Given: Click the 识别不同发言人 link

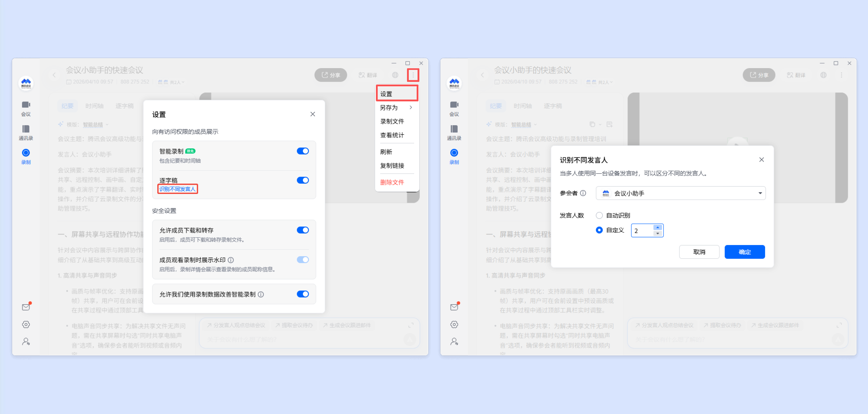Looking at the screenshot, I should [177, 189].
